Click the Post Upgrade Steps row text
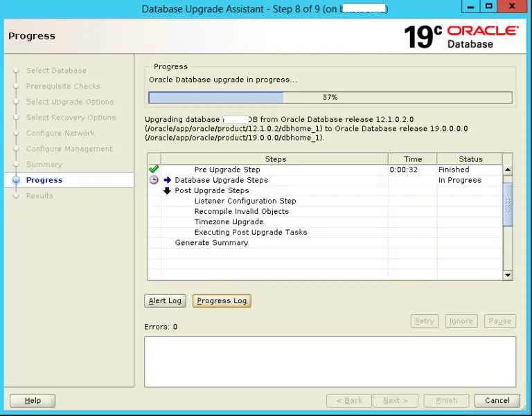The image size is (532, 416). (x=212, y=190)
